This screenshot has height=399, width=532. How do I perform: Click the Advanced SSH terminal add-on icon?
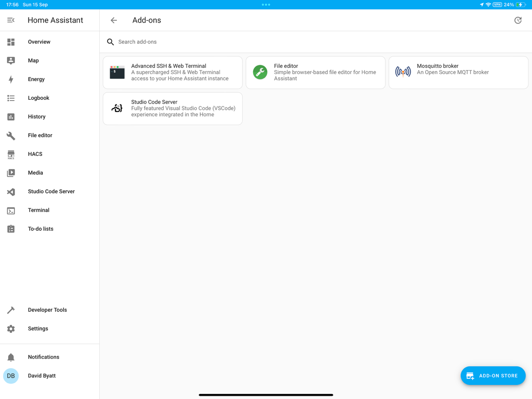pos(117,72)
